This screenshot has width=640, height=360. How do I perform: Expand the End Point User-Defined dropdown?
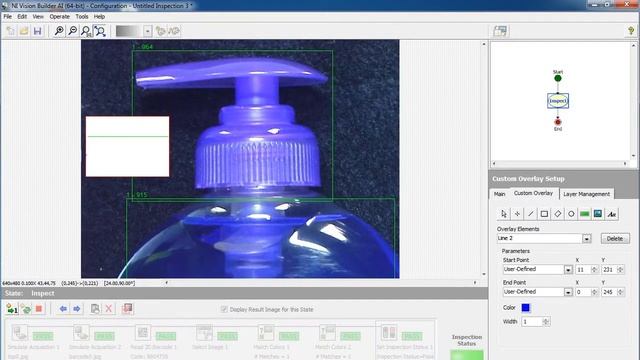[x=568, y=292]
